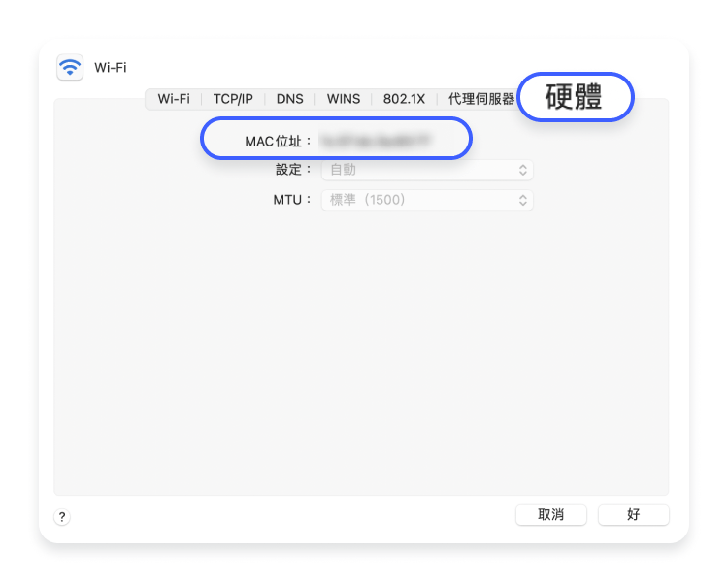728x584 pixels.
Task: Switch to the Wi-Fi tab
Action: coord(174,99)
